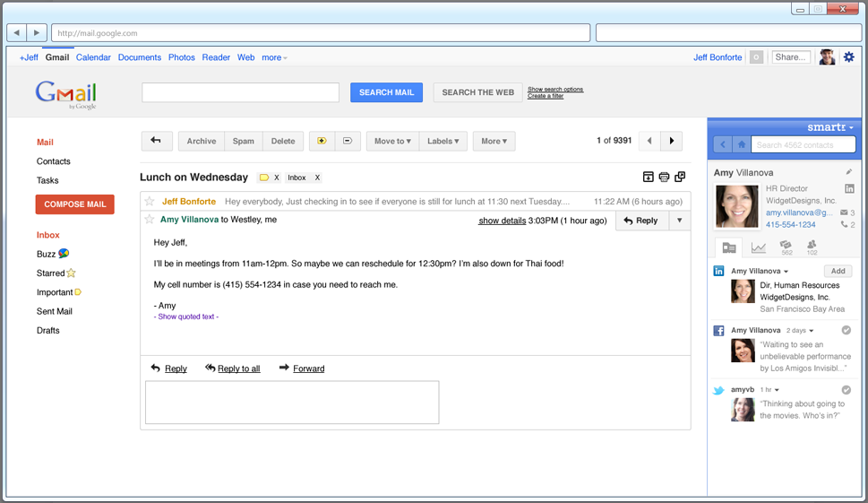Open the More actions dropdown
This screenshot has height=503, width=868.
(x=494, y=141)
